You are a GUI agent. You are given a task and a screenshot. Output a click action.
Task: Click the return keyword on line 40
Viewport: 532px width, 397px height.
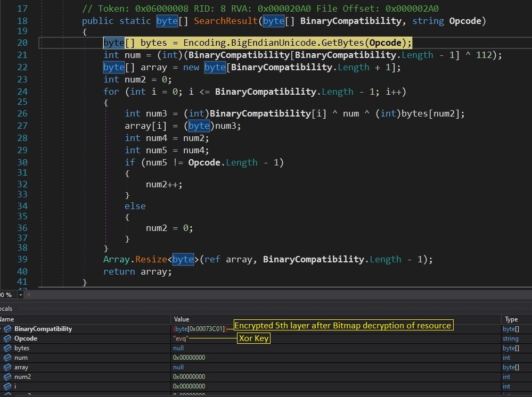[x=119, y=271]
